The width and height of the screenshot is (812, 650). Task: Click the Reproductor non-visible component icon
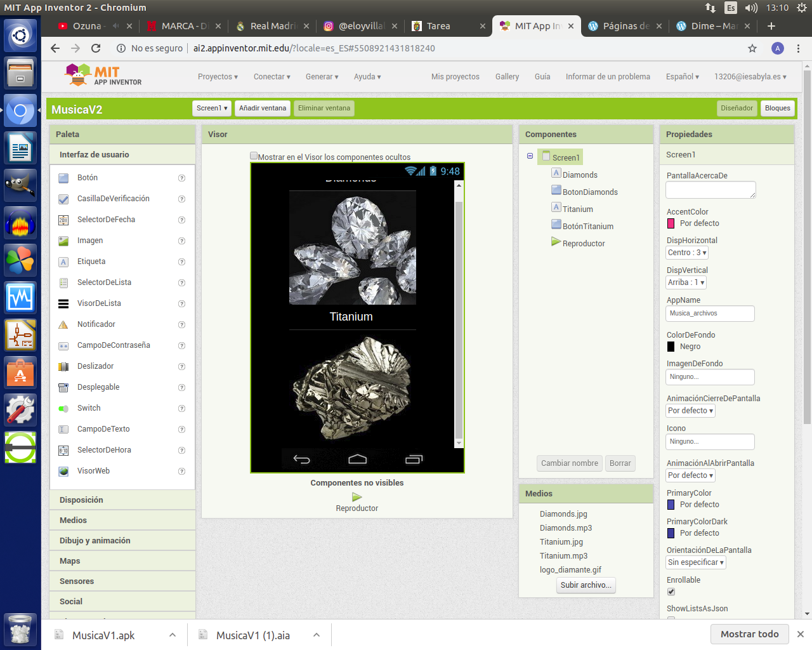click(x=357, y=497)
